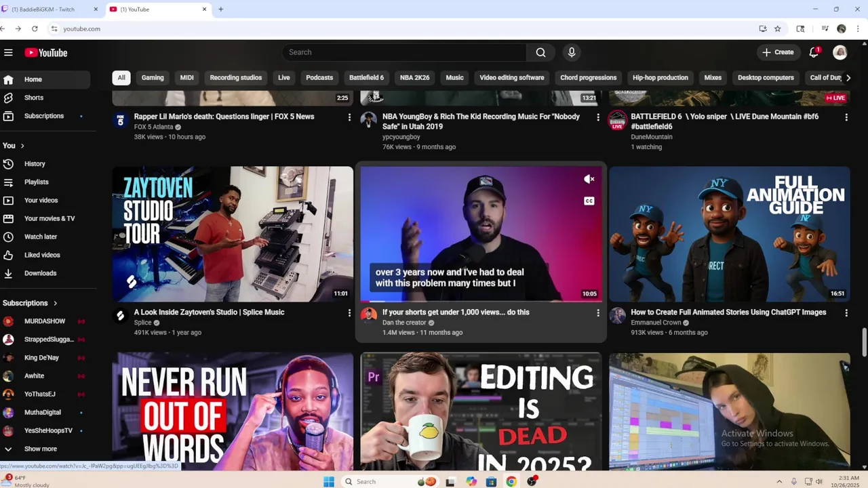Open Emmanuel Crown channel avatar

(617, 316)
